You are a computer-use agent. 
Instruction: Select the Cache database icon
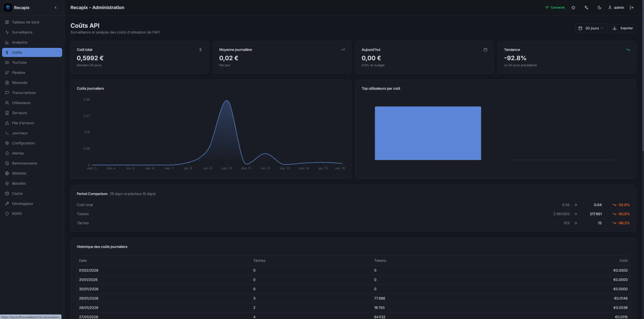tap(7, 194)
